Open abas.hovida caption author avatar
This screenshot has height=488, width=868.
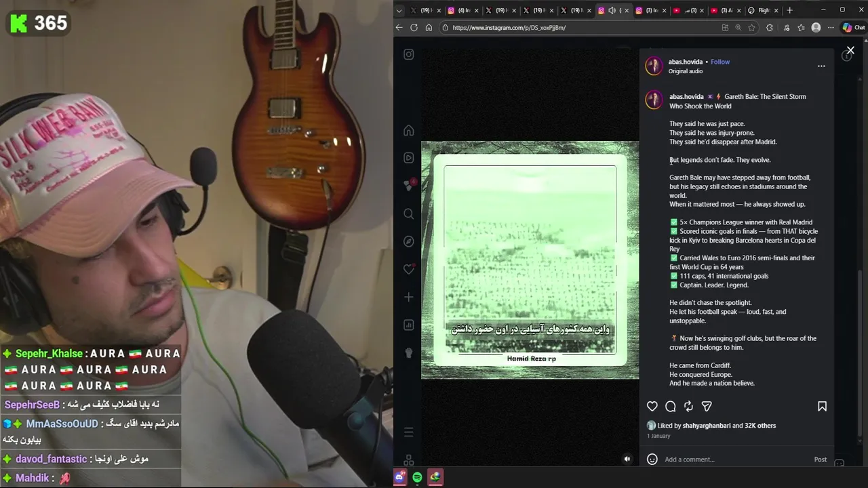tap(654, 100)
